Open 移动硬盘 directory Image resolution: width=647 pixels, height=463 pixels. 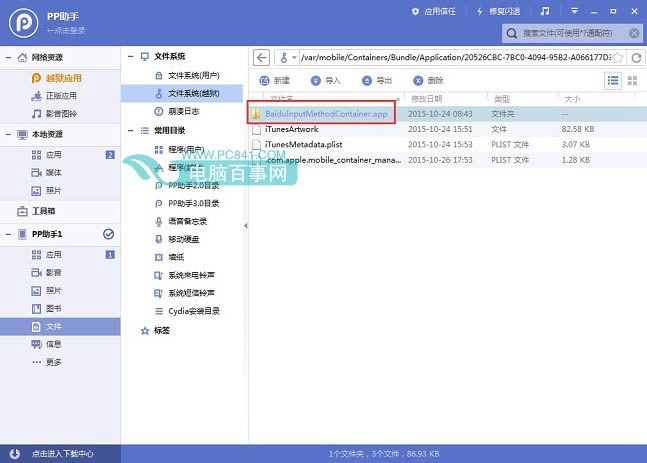177,239
